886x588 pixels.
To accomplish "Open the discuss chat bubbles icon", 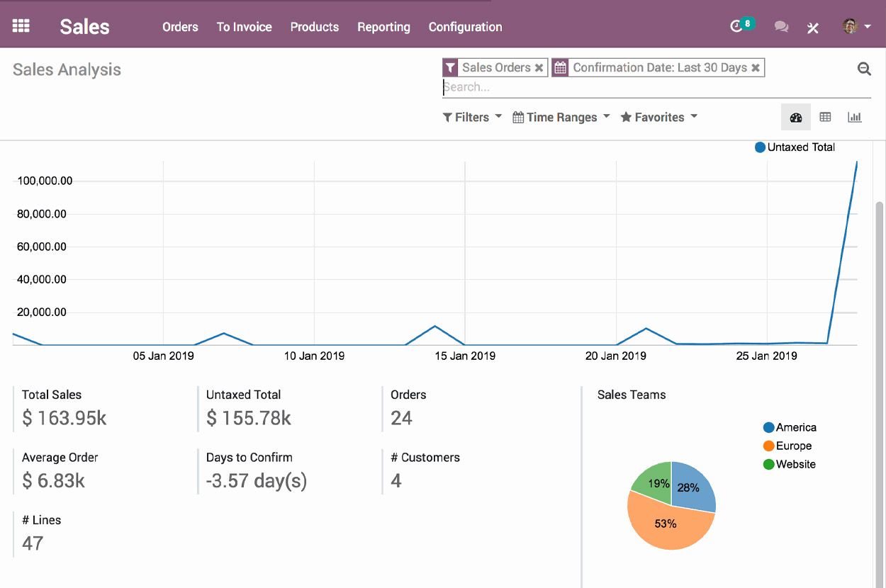I will pos(781,27).
